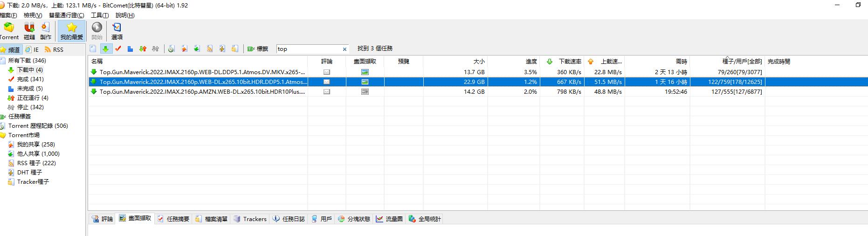The image size is (868, 236).
Task: Select the 13.7 GB DDP5.1.Atmos.DV.MKV task row
Action: (x=478, y=72)
